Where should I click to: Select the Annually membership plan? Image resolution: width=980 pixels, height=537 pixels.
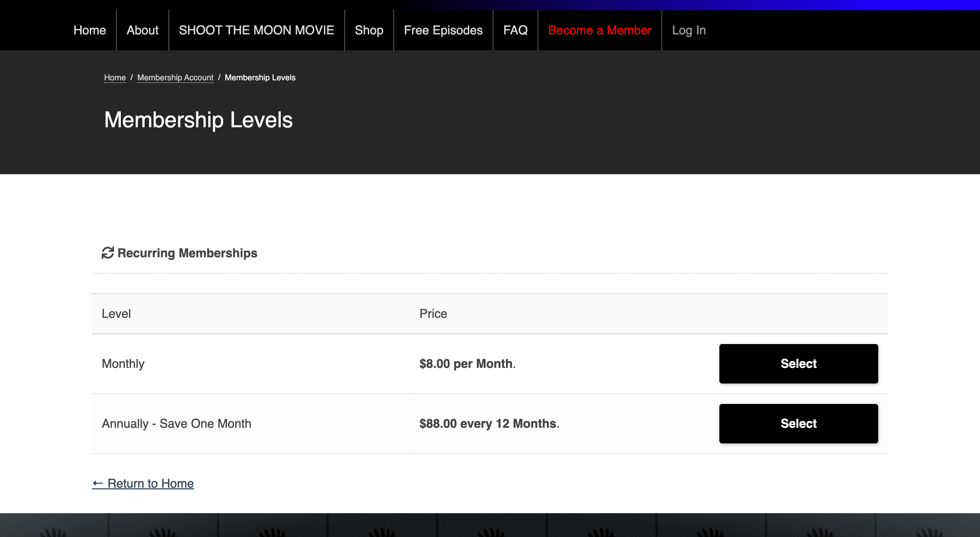[799, 423]
